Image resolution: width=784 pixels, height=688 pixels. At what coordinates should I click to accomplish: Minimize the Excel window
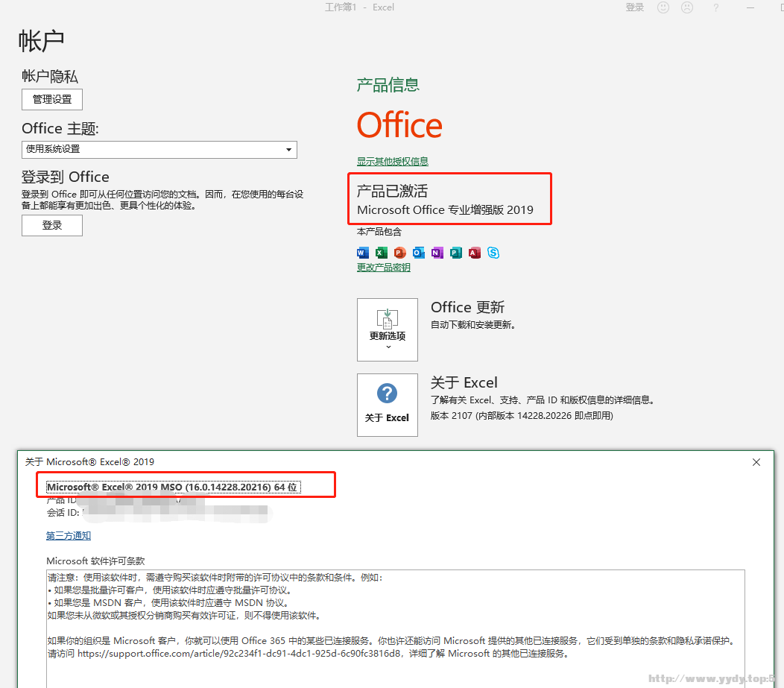click(x=750, y=7)
